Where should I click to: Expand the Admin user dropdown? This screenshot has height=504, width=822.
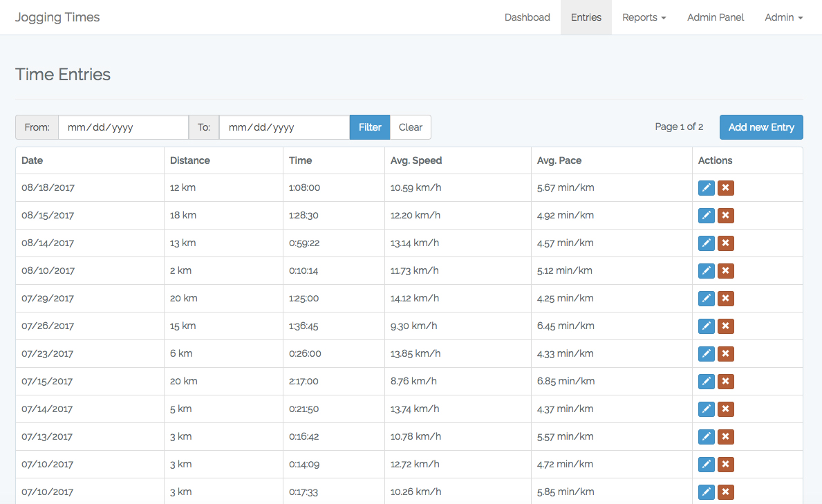(784, 17)
